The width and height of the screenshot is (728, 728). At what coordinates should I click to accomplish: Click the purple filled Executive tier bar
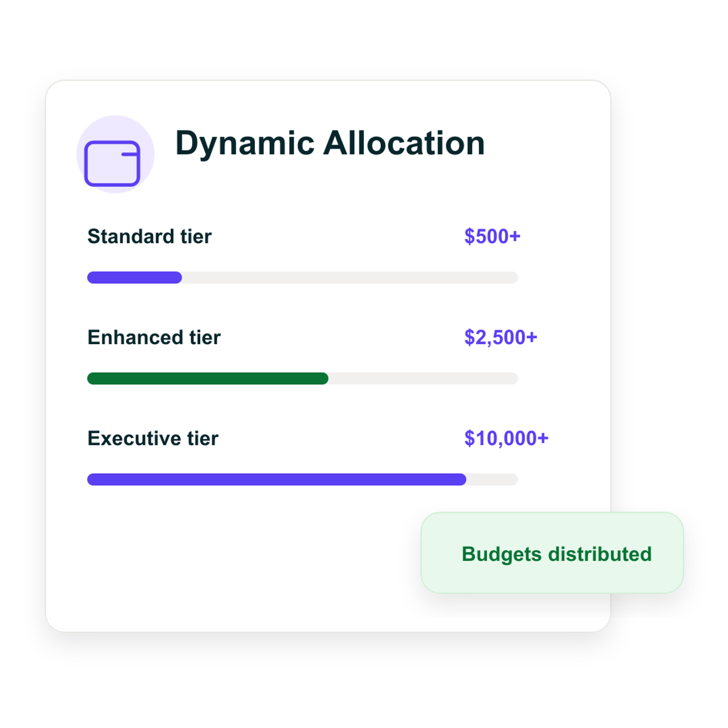(x=277, y=480)
